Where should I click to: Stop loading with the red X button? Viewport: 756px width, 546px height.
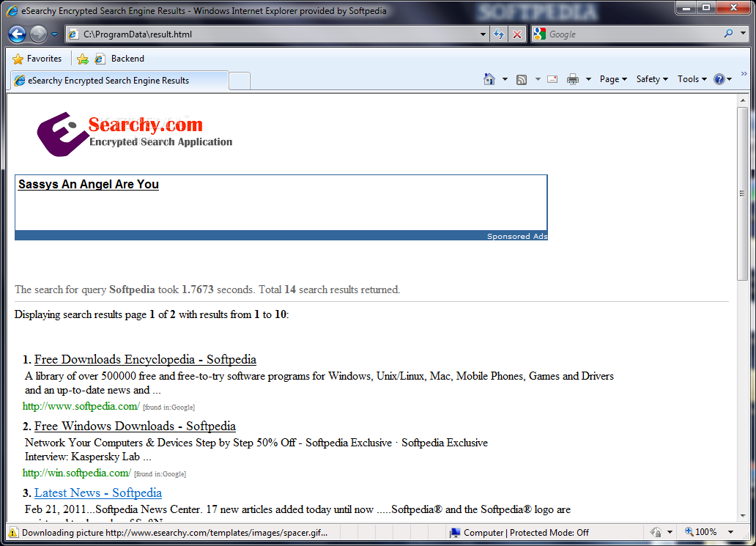coord(517,34)
